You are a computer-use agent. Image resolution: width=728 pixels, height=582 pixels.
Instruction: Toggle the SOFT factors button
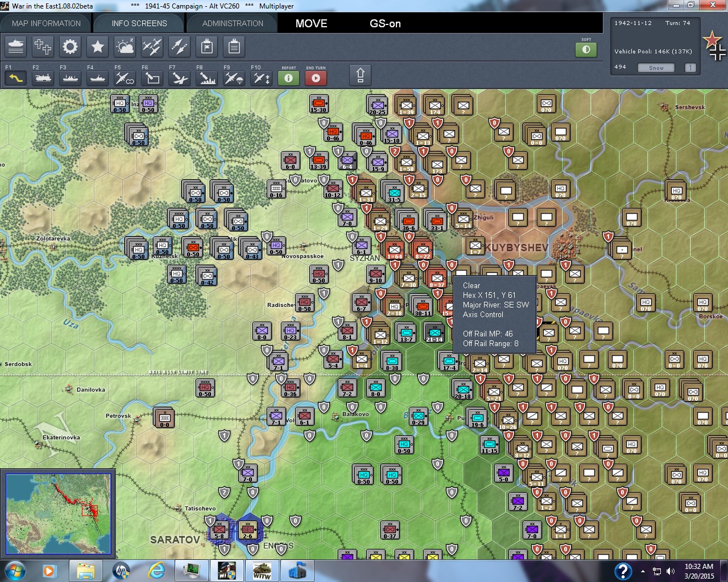point(586,49)
